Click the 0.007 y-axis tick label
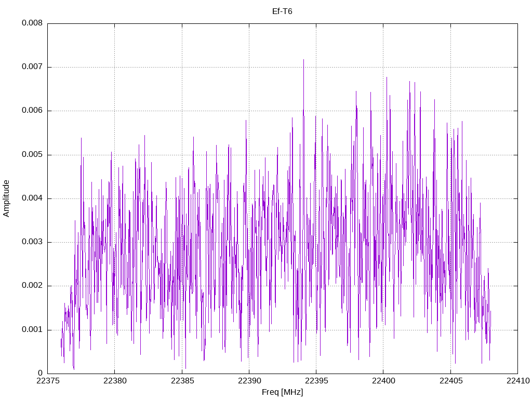Screen dimensions: 532x399 (32, 67)
